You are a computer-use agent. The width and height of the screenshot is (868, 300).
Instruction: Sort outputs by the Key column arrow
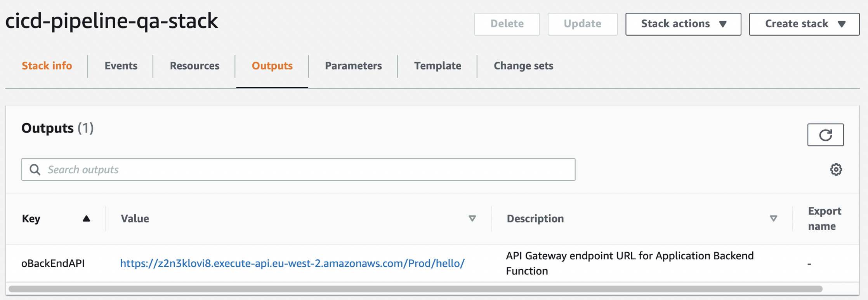86,218
